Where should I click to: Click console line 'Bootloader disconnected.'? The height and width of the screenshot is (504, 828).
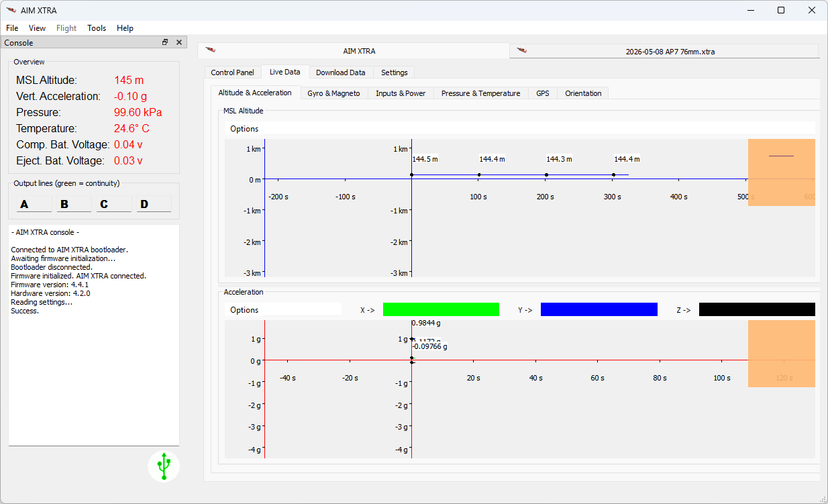click(x=52, y=267)
